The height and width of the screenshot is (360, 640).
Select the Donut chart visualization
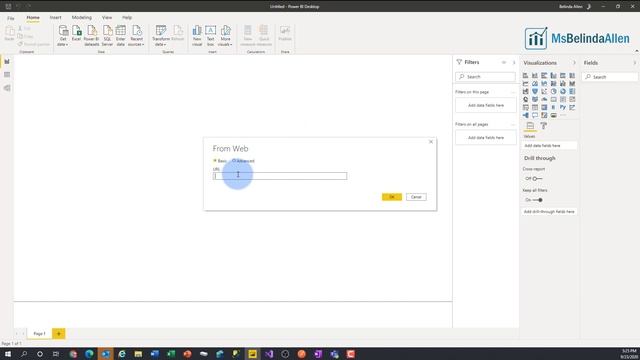click(563, 91)
